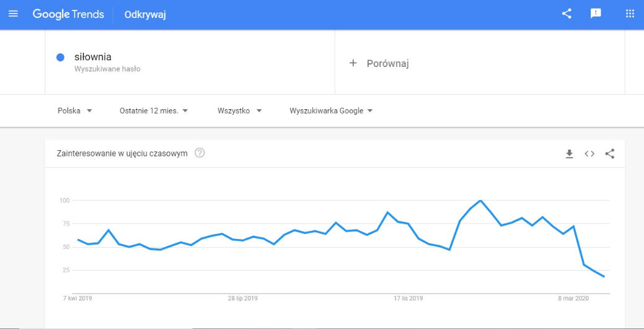This screenshot has height=329, width=644.
Task: Click the help question mark icon
Action: (200, 153)
